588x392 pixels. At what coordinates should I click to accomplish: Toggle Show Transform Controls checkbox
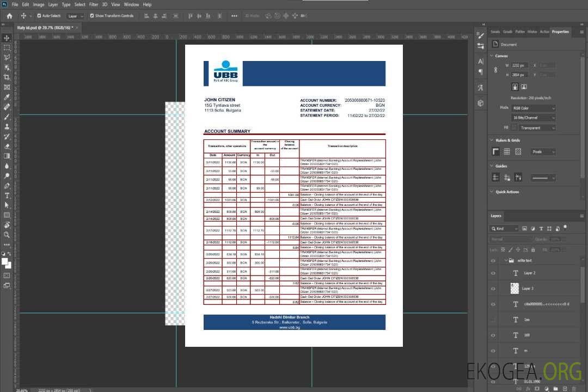pyautogui.click(x=92, y=16)
